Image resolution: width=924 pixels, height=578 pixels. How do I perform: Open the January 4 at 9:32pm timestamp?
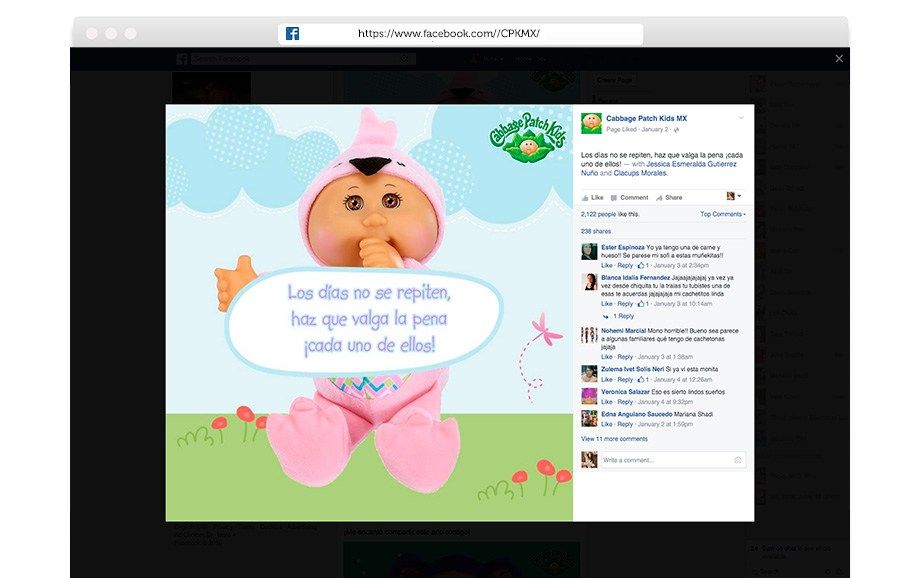(665, 402)
